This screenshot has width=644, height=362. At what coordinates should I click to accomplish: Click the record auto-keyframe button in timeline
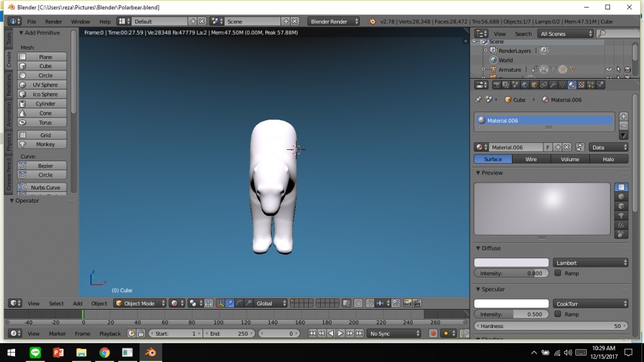[433, 334]
